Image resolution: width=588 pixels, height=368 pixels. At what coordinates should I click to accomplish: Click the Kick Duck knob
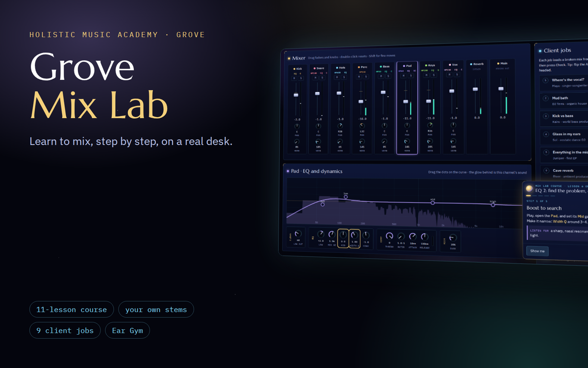(453, 237)
